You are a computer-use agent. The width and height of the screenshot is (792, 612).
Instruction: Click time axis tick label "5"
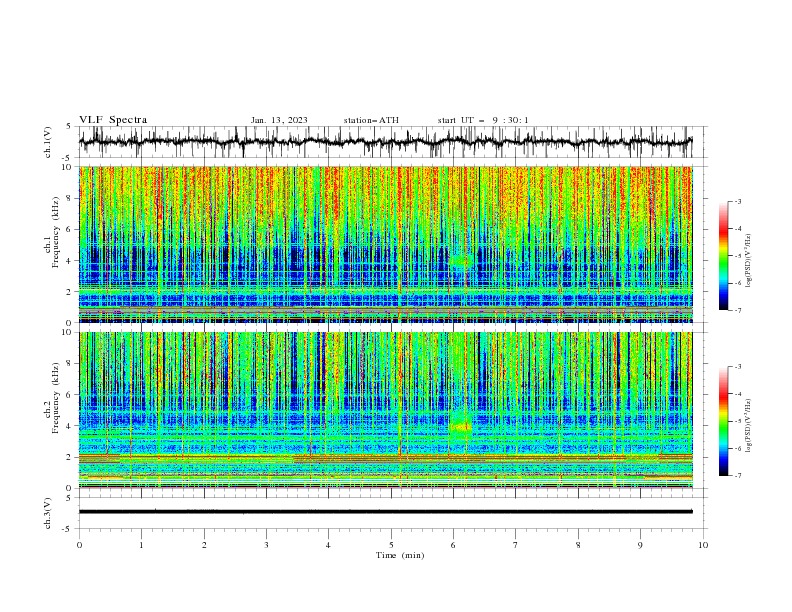coord(391,545)
